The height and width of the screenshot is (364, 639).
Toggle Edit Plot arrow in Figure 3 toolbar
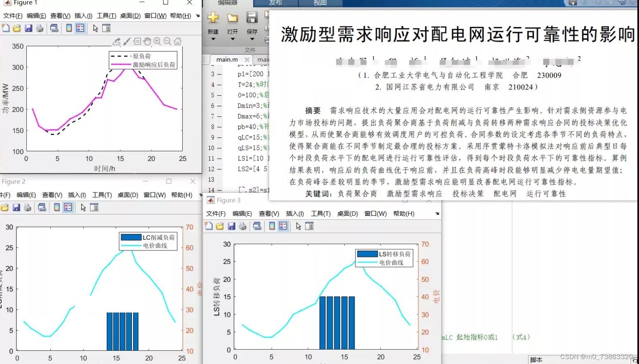point(298,226)
